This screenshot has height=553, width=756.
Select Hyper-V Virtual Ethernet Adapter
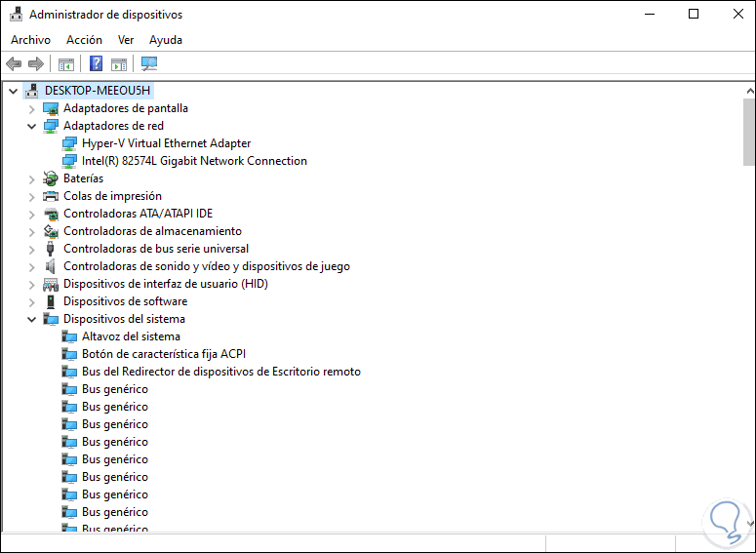pos(167,143)
